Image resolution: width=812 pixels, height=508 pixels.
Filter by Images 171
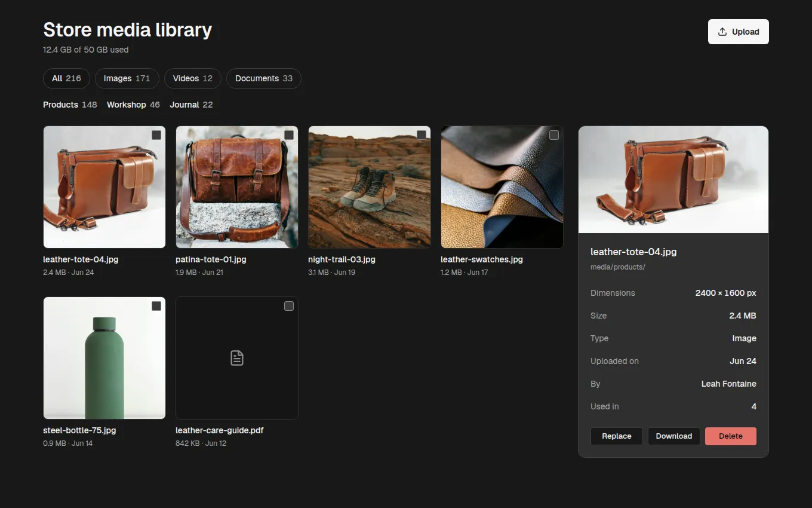(x=127, y=78)
